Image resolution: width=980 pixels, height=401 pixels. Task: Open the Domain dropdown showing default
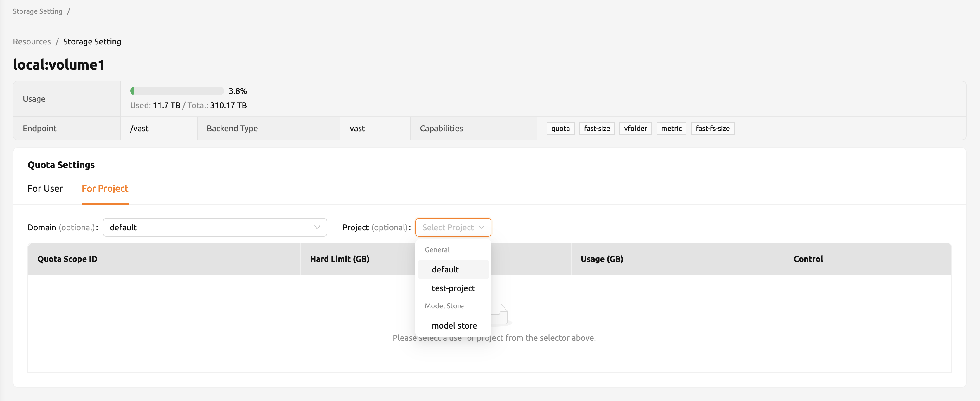[214, 227]
